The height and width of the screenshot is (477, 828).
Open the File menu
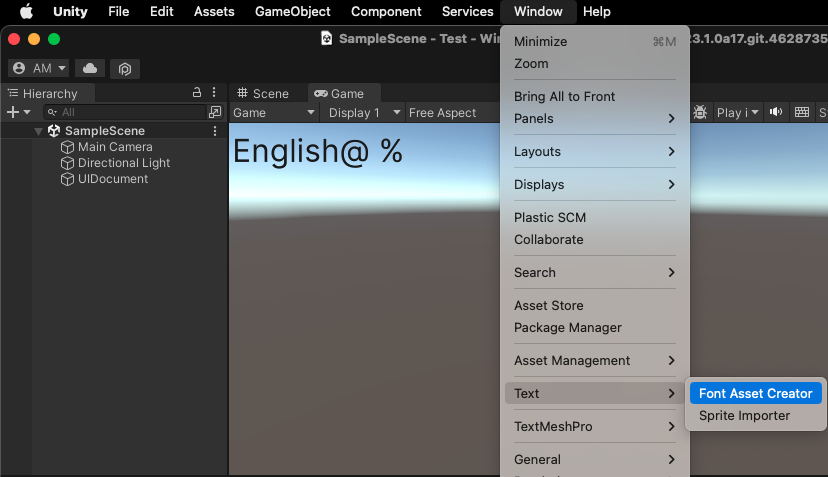[118, 11]
